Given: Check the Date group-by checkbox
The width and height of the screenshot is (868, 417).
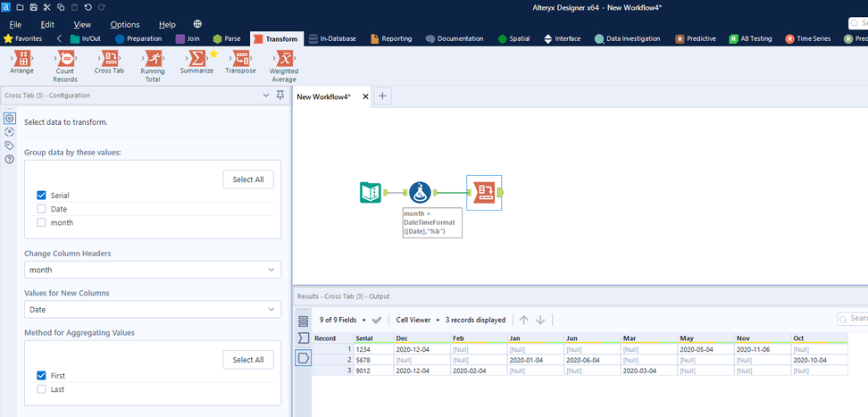Looking at the screenshot, I should (41, 209).
